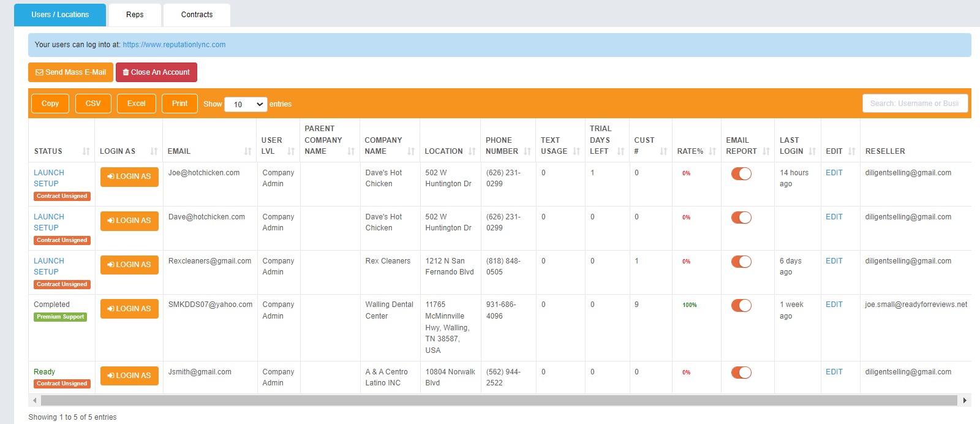
Task: Open the Contracts tab
Action: point(197,15)
